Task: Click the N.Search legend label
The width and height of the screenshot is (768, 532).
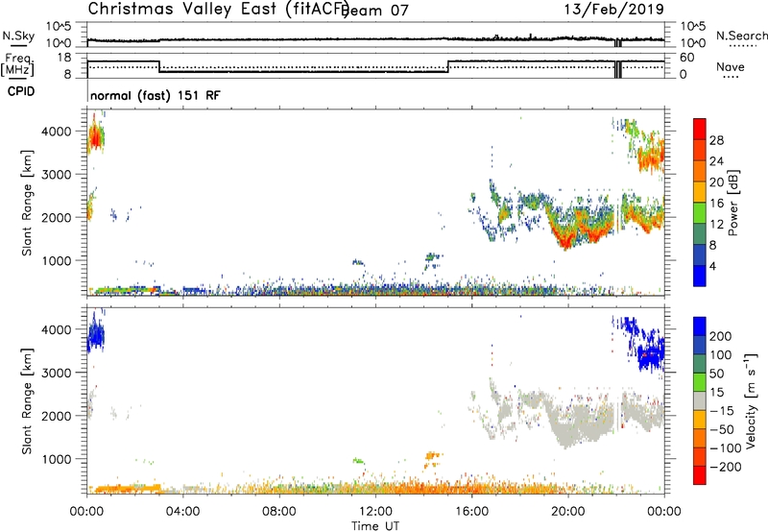Action: pyautogui.click(x=742, y=36)
